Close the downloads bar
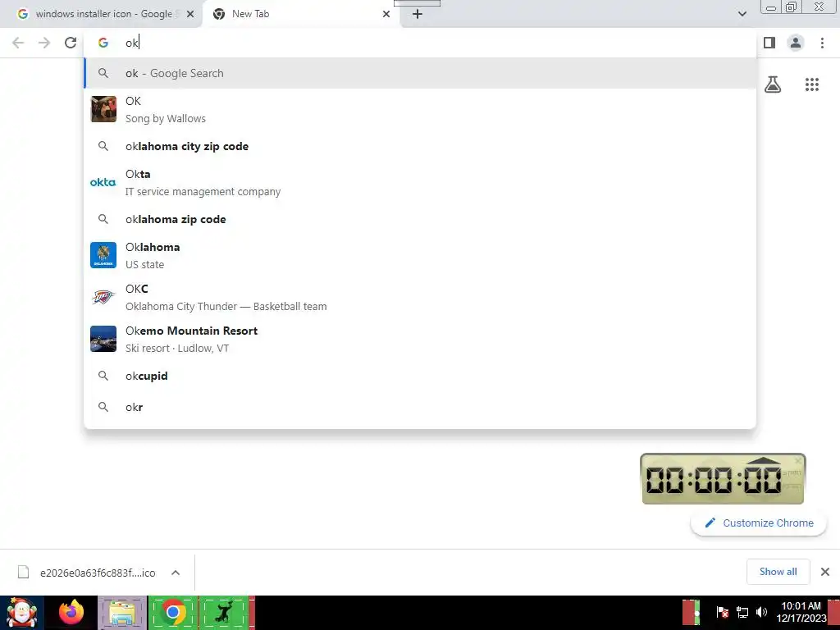 pyautogui.click(x=825, y=572)
